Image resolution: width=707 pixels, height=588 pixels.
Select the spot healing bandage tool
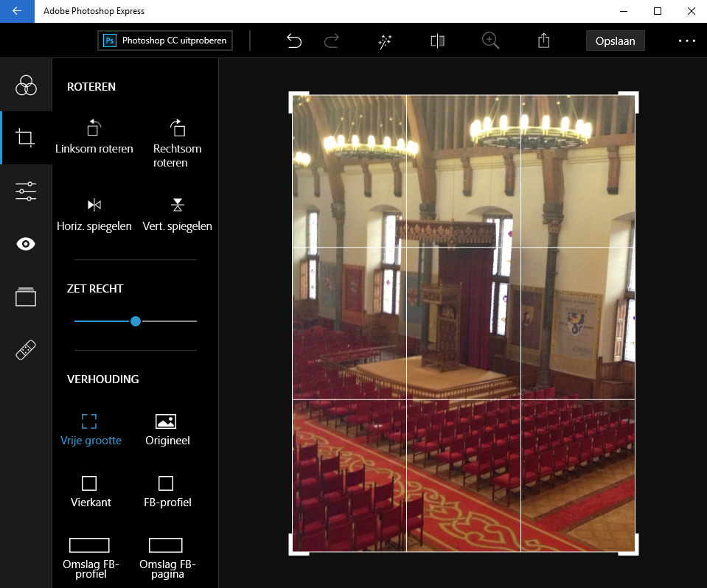(26, 350)
